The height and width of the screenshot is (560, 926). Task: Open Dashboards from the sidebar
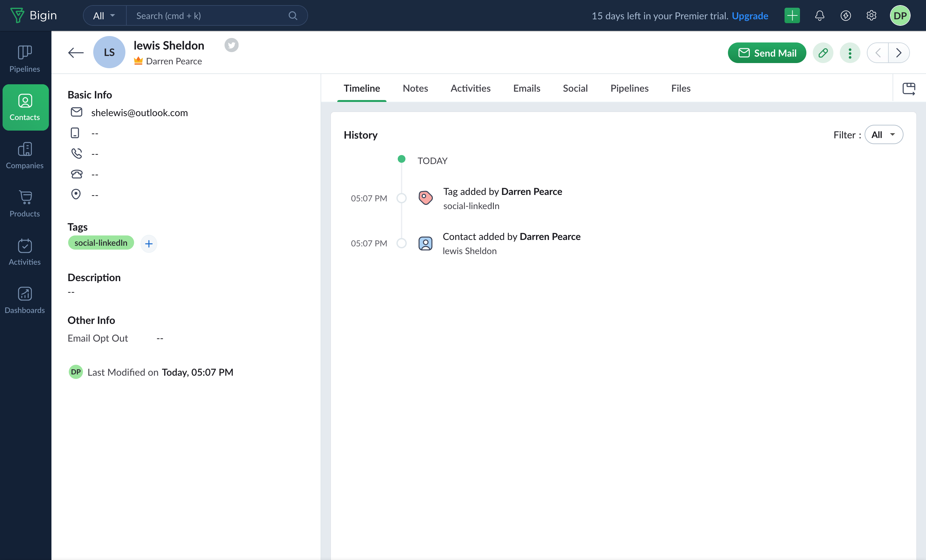(25, 300)
